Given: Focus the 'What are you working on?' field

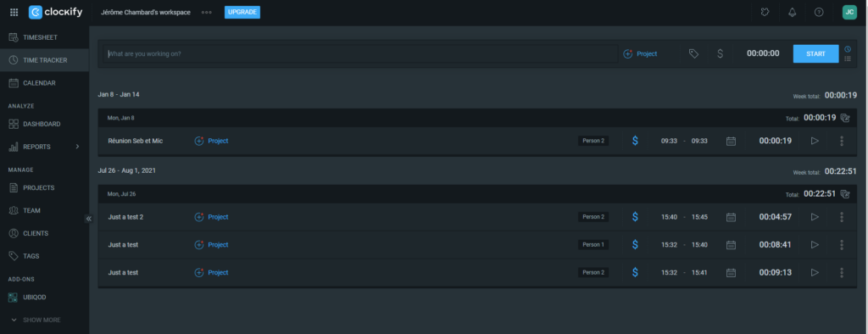Looking at the screenshot, I should click(360, 53).
